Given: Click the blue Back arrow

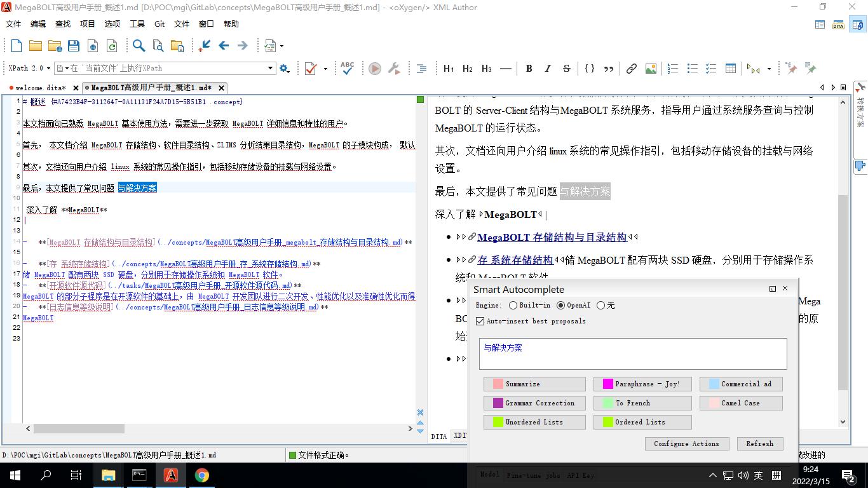Looking at the screenshot, I should coord(224,46).
